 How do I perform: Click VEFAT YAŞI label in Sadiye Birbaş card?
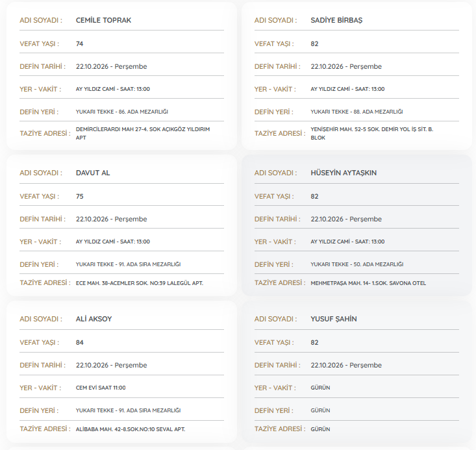[x=274, y=44]
